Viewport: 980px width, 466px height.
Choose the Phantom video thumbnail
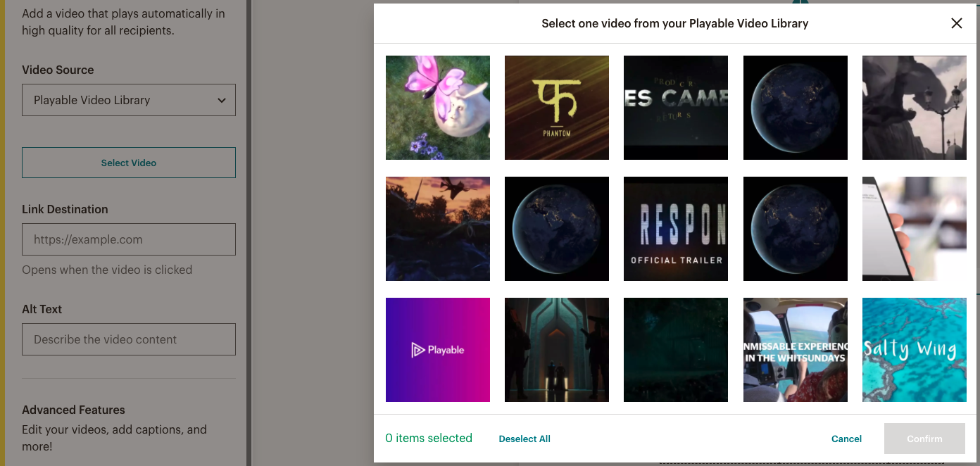[x=557, y=108]
